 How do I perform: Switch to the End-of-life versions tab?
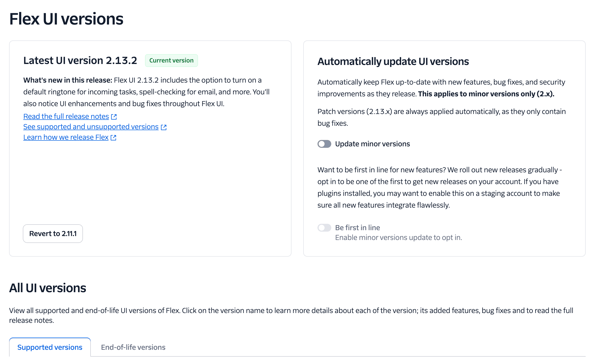tap(133, 347)
